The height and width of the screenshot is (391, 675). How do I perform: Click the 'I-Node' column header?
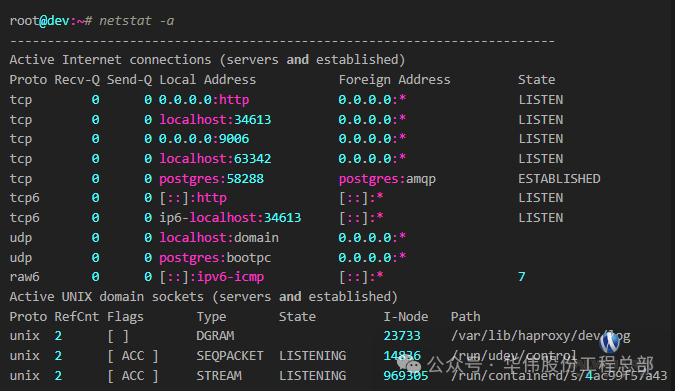406,317
